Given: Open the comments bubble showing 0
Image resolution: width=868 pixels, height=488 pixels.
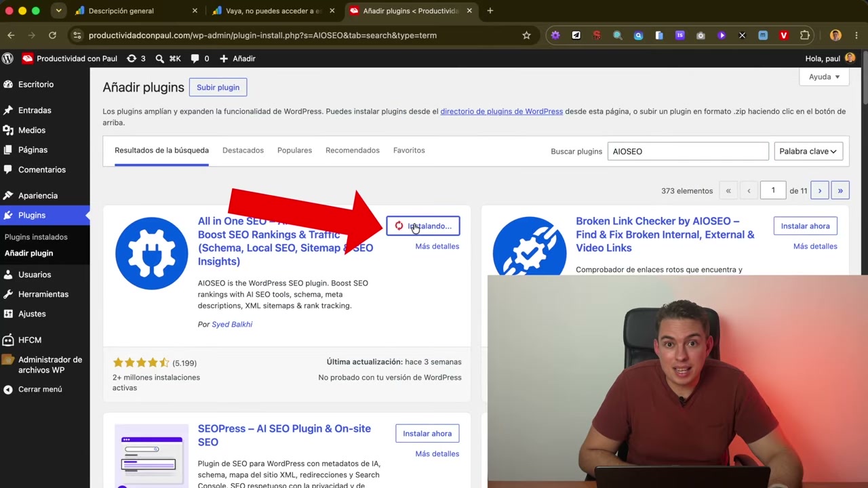Looking at the screenshot, I should 200,58.
